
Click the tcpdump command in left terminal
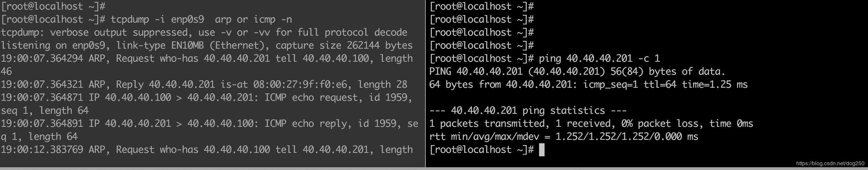point(201,19)
